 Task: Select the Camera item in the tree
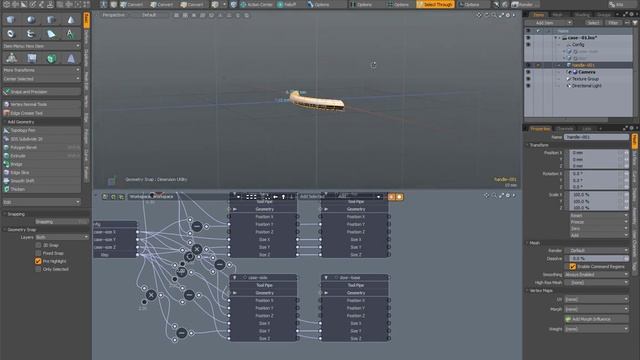coord(587,72)
